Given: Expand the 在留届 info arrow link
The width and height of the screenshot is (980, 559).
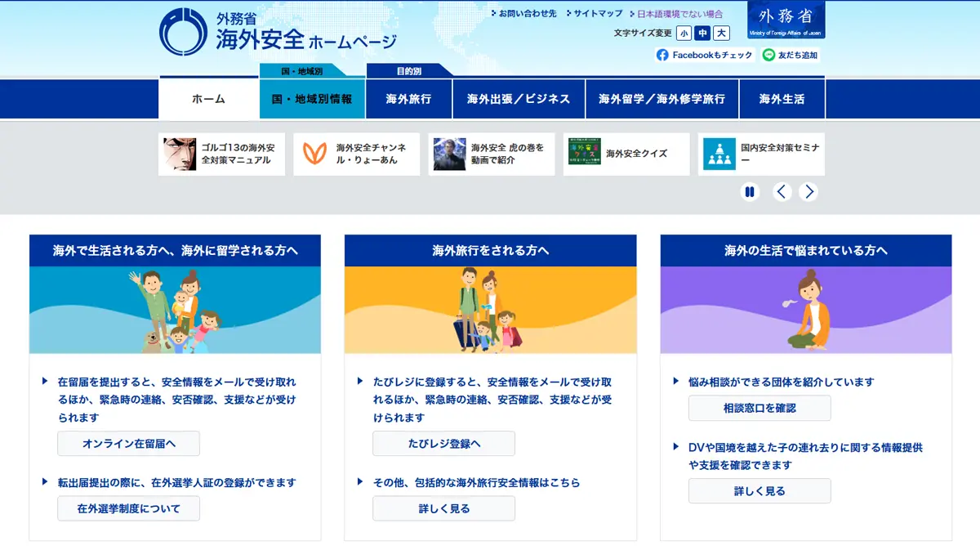Looking at the screenshot, I should 45,382.
